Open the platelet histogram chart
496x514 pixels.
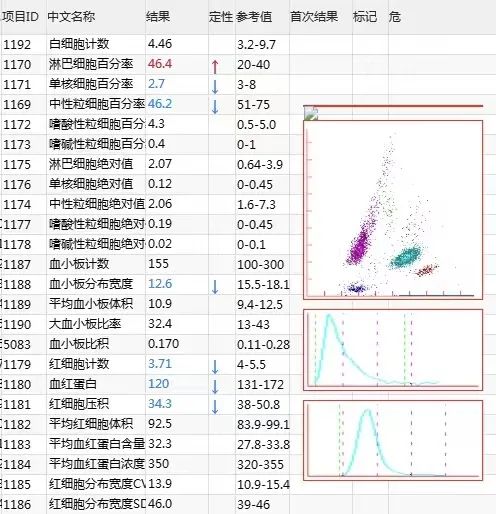pos(393,350)
